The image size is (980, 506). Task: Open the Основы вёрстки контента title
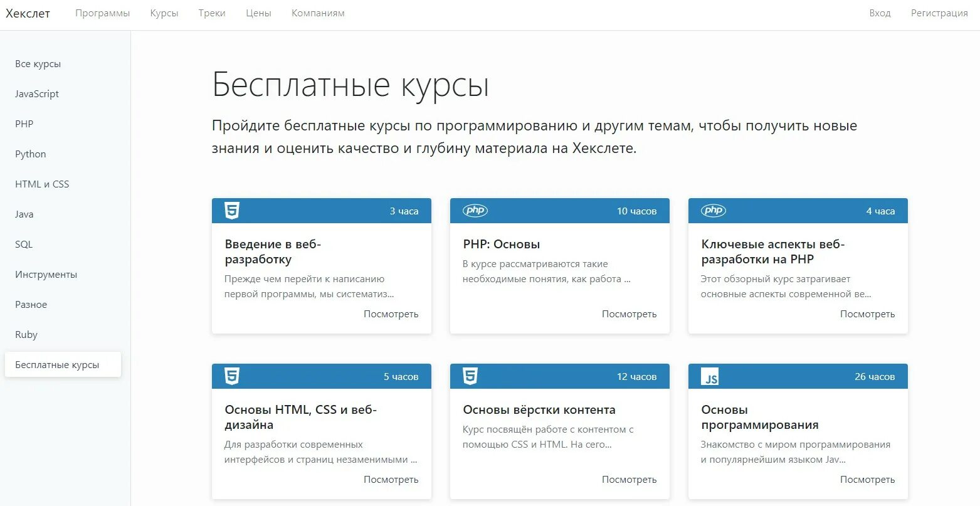point(539,410)
